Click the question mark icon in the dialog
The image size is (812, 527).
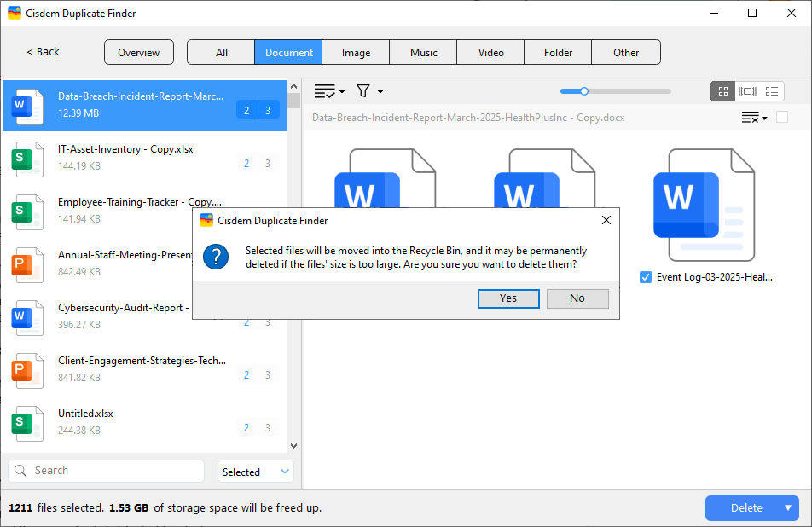[216, 257]
